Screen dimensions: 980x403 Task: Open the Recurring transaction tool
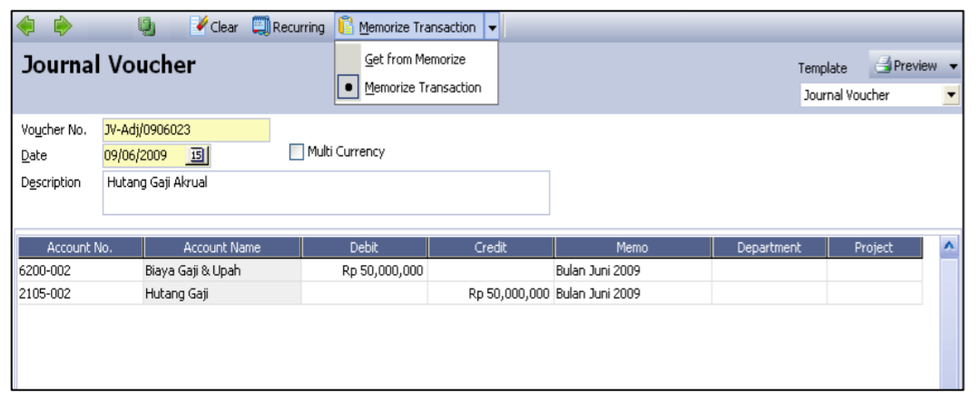pos(289,27)
